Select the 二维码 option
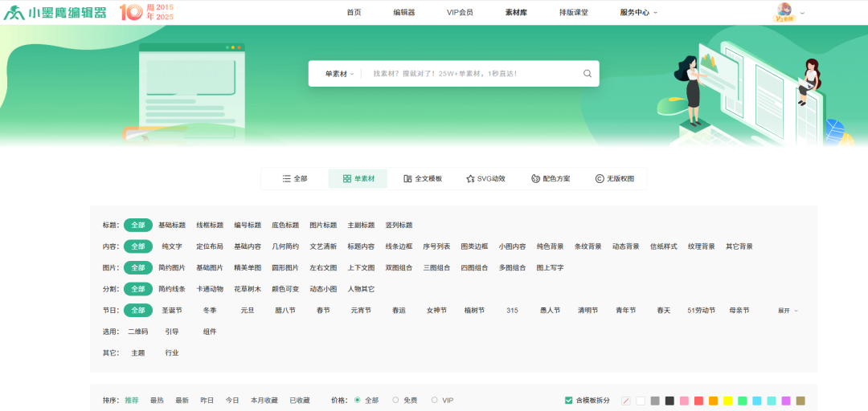Viewport: 868px width, 411px height. tap(138, 332)
